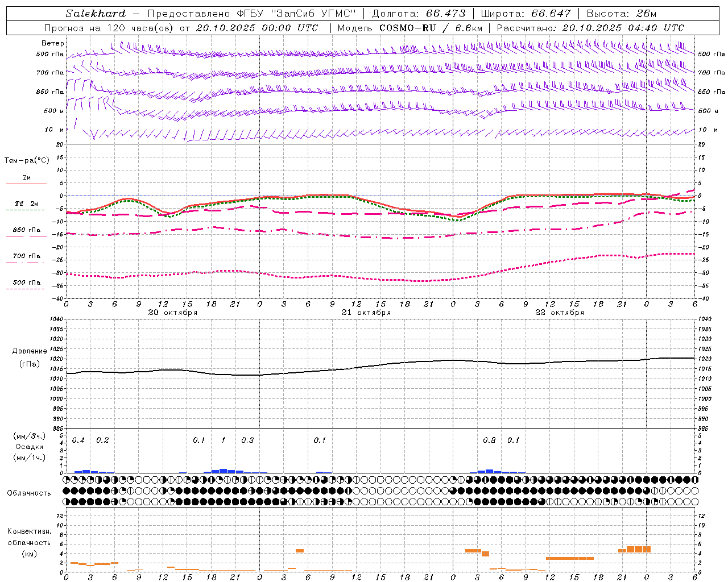Click the 20 октября date label
The image size is (728, 582).
[173, 313]
